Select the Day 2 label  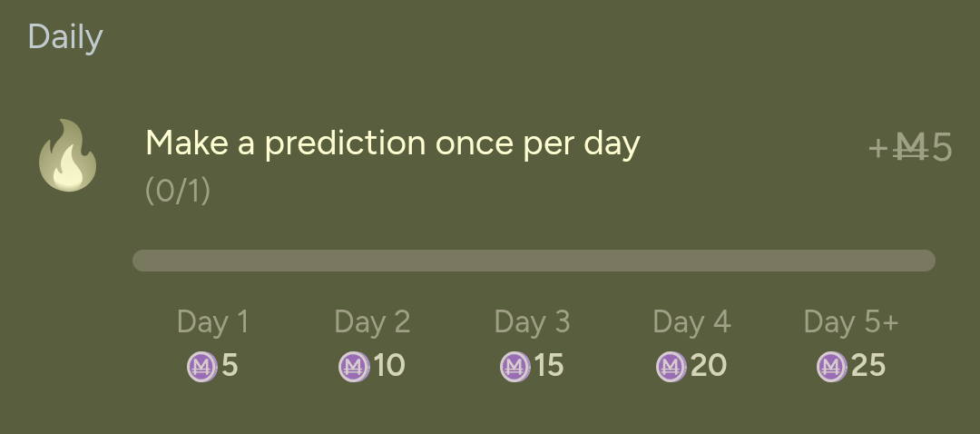click(372, 321)
